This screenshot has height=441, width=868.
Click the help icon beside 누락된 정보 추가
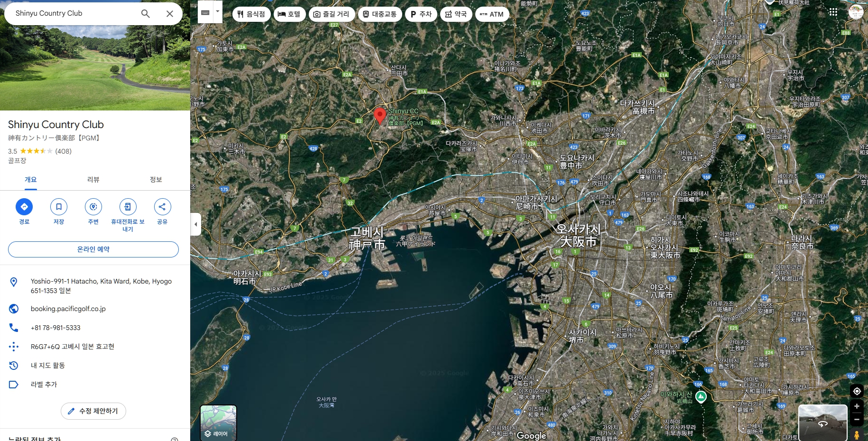(175, 439)
